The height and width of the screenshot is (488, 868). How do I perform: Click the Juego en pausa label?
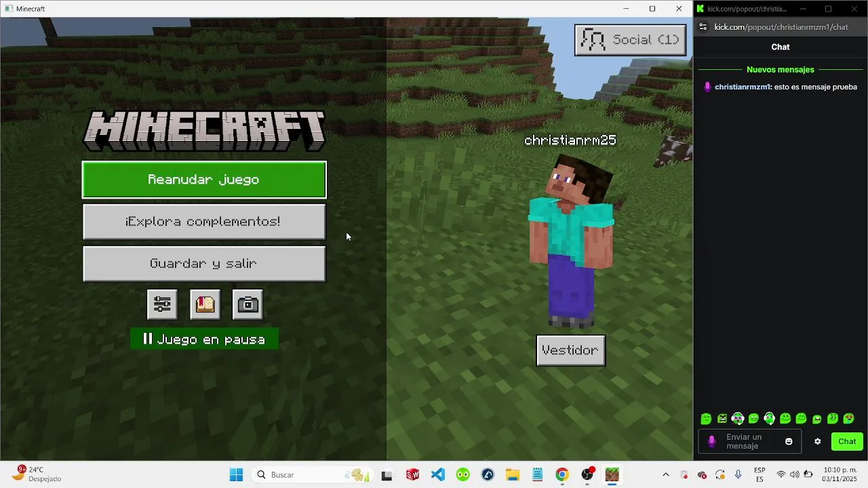[x=204, y=340]
